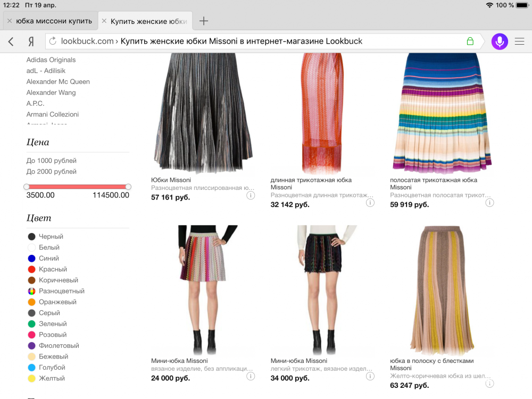Select brand adL - Adilisik
The height and width of the screenshot is (399, 532).
[46, 71]
